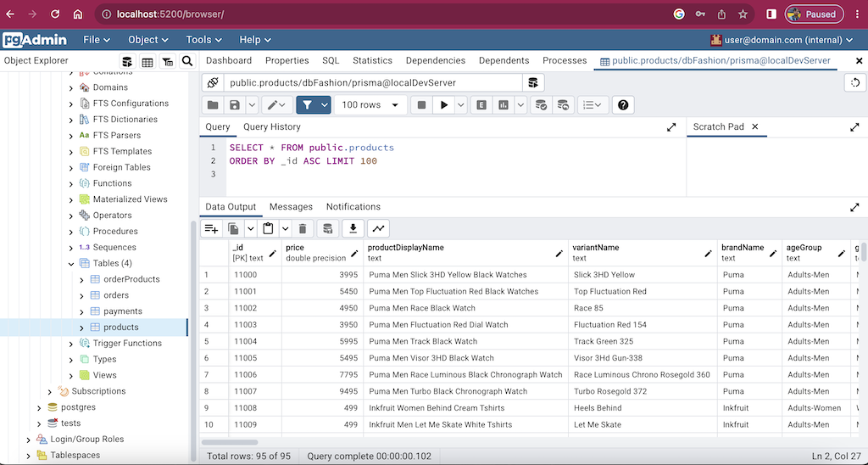
Task: Click the reset layout icon at top right
Action: 855,82
